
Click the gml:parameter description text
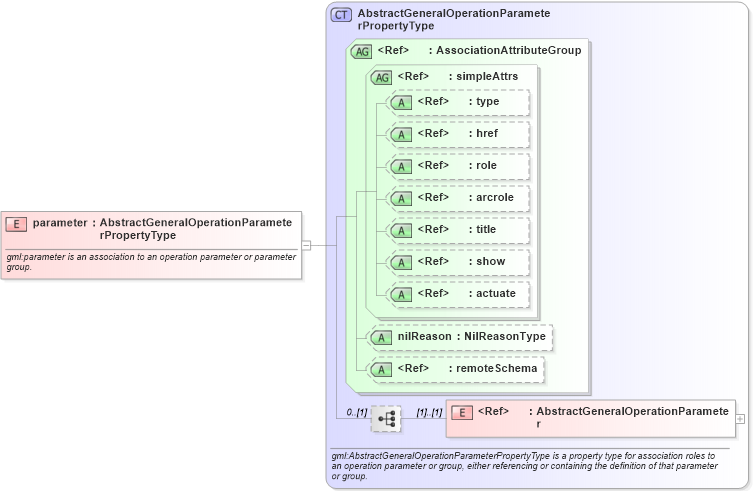(151, 262)
